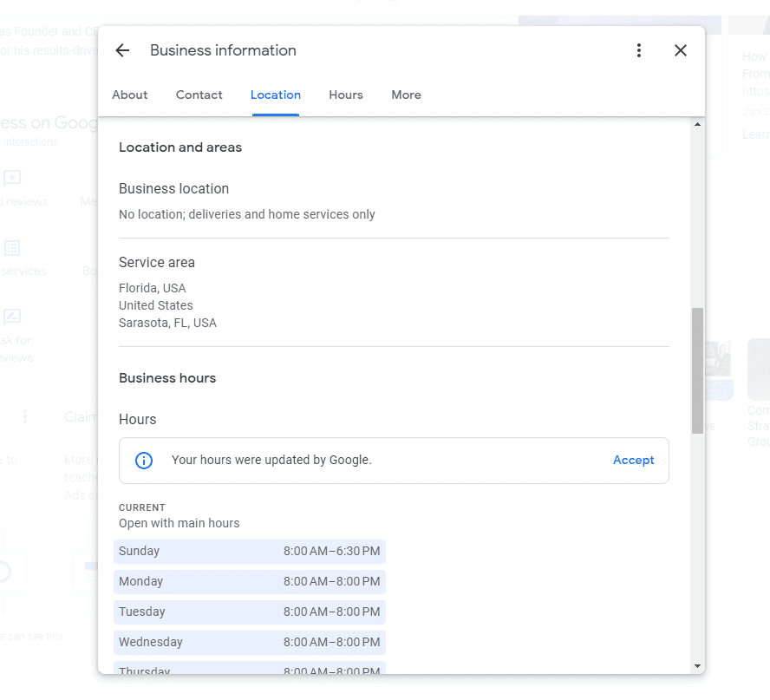Close the Business information dialog

(681, 50)
